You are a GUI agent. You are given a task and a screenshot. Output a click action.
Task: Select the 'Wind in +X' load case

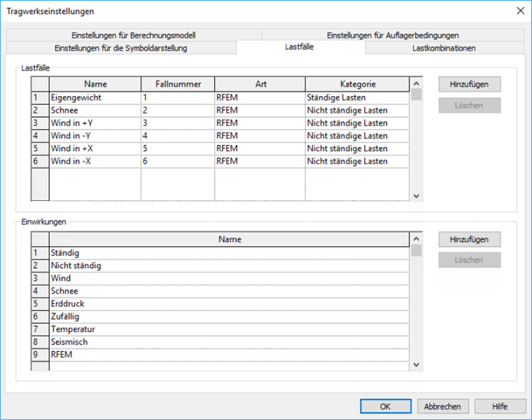(95, 148)
